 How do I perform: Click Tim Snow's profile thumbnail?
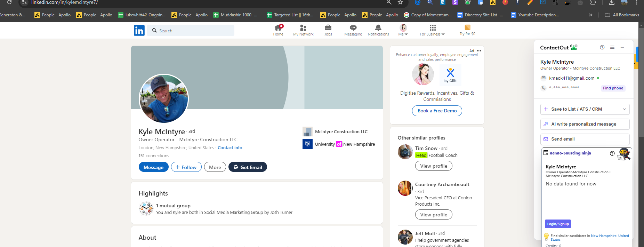405,152
